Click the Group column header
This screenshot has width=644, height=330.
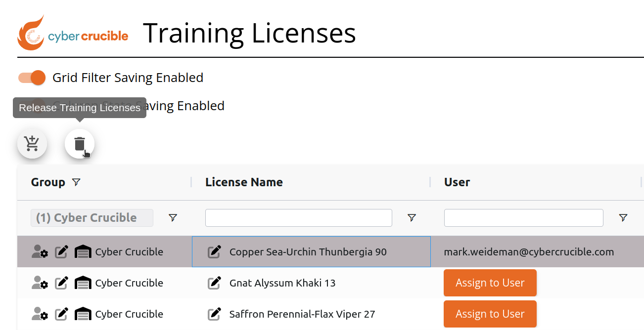[x=48, y=182]
